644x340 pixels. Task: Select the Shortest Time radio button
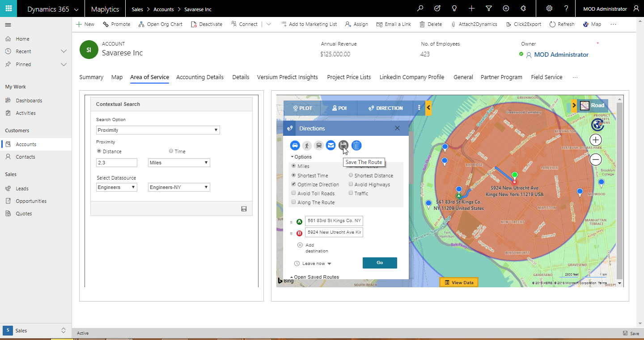[293, 175]
